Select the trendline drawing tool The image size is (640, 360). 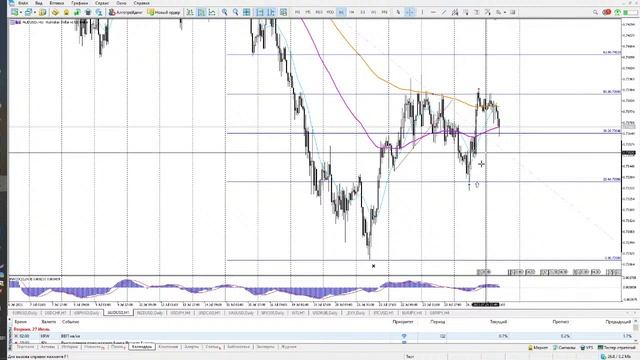(444, 12)
